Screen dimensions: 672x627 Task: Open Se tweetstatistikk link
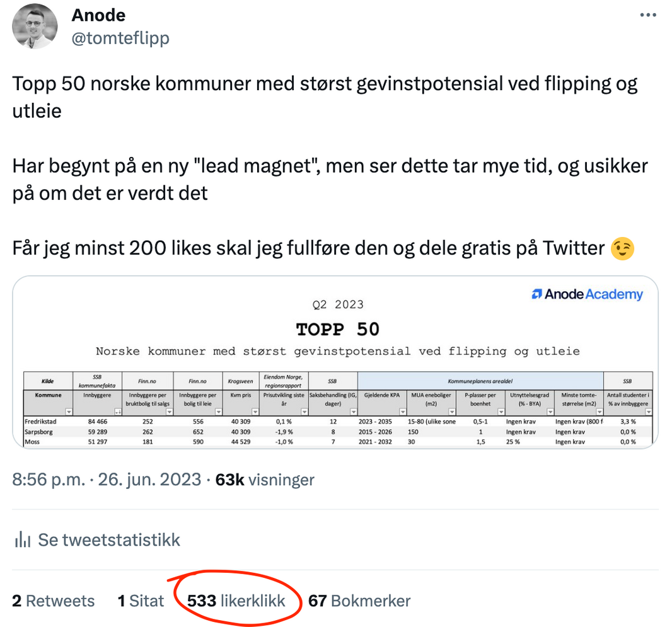[x=109, y=540]
